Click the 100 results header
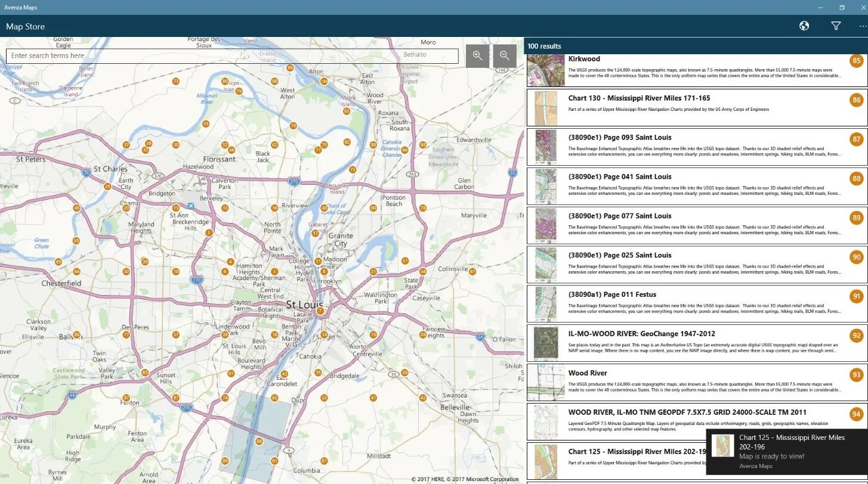 point(544,46)
